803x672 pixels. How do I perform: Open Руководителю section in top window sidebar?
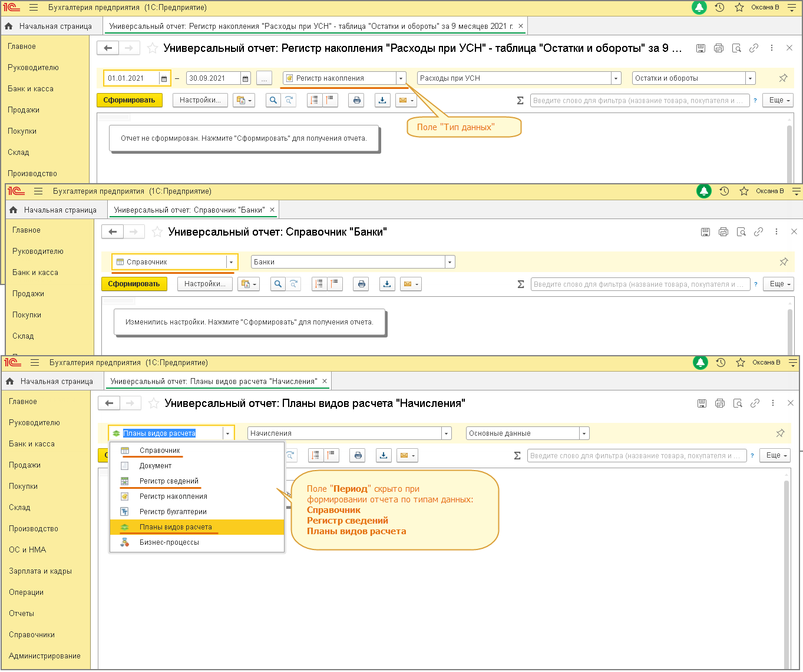33,68
